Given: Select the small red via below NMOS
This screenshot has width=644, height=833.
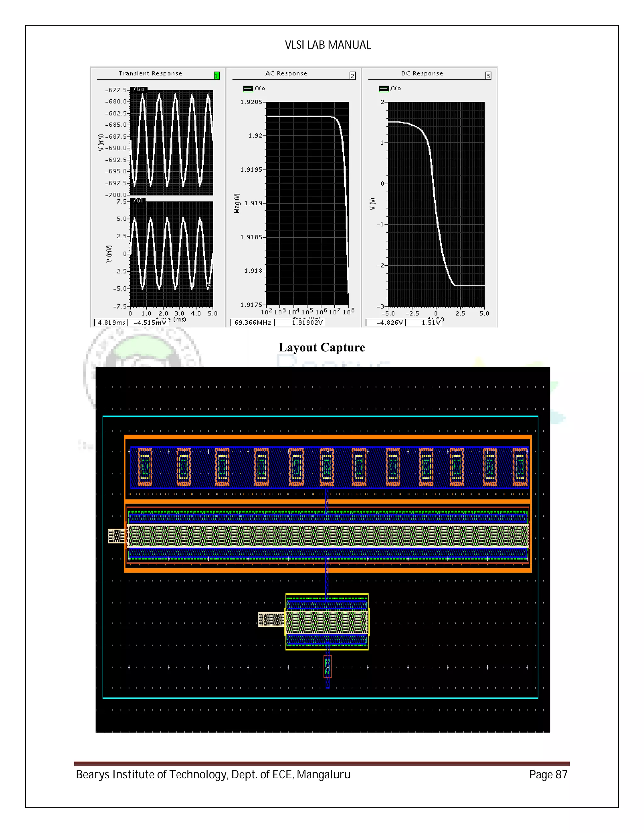Looking at the screenshot, I should 327,666.
